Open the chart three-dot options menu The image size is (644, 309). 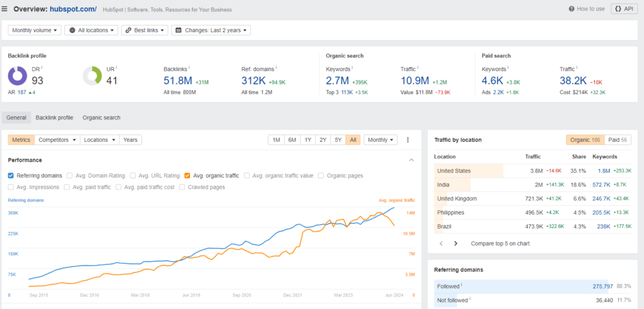[408, 140]
